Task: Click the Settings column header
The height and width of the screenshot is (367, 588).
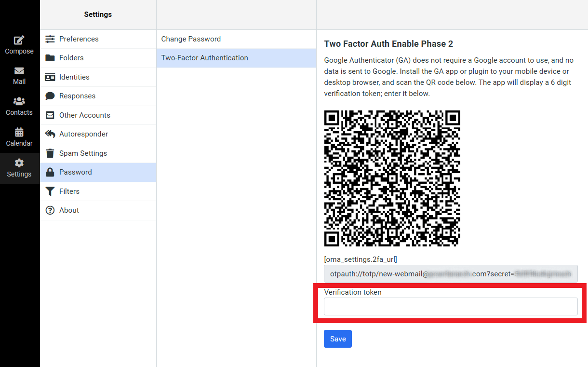Action: tap(98, 14)
